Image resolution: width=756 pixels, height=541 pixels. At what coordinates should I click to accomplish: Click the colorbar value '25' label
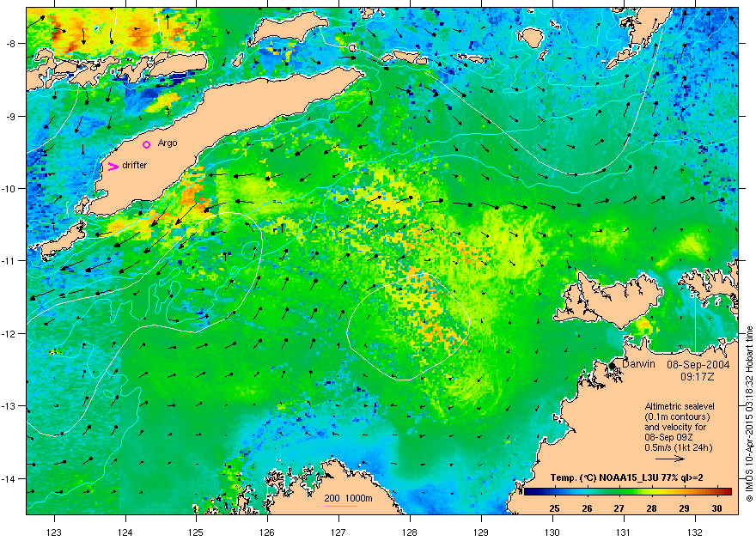554,508
